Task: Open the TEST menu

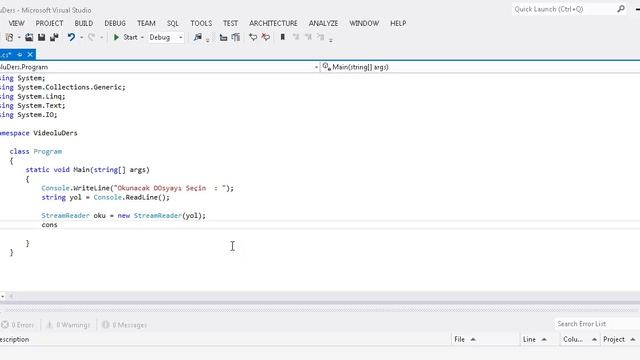Action: click(x=230, y=23)
